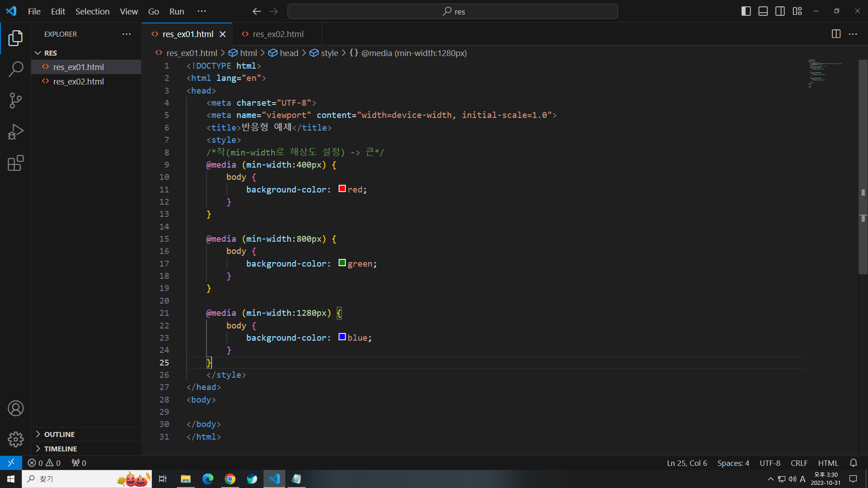Split the editor to the right
868x488 pixels.
click(x=836, y=34)
